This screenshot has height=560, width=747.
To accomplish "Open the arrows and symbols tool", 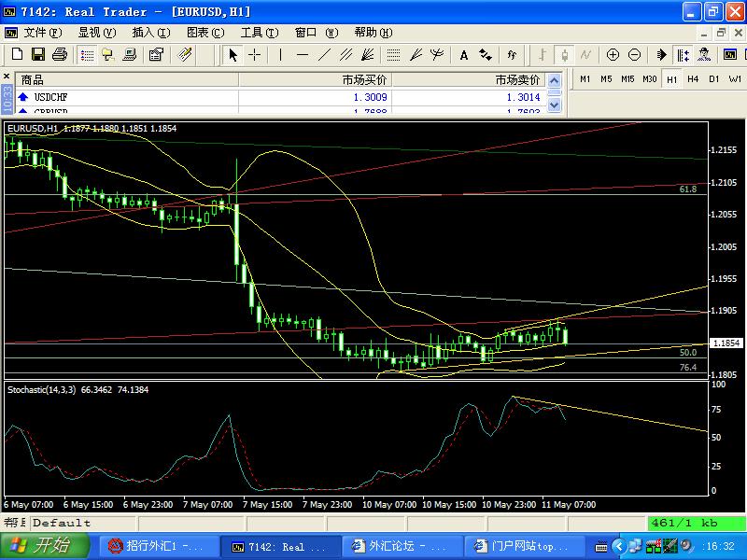I will tap(486, 55).
